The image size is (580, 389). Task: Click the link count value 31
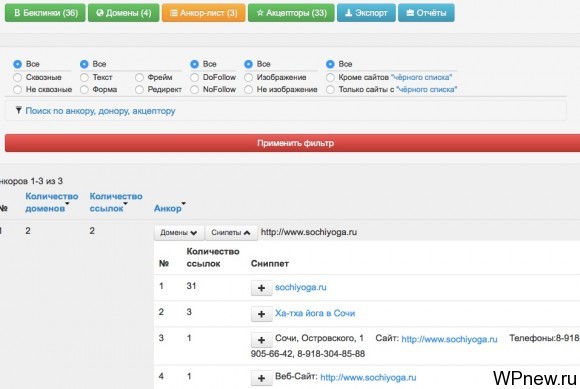click(x=191, y=286)
